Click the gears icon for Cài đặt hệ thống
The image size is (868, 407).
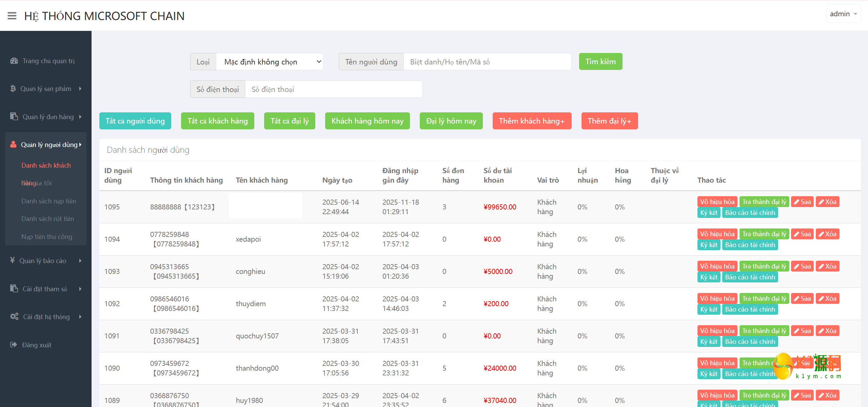click(14, 316)
